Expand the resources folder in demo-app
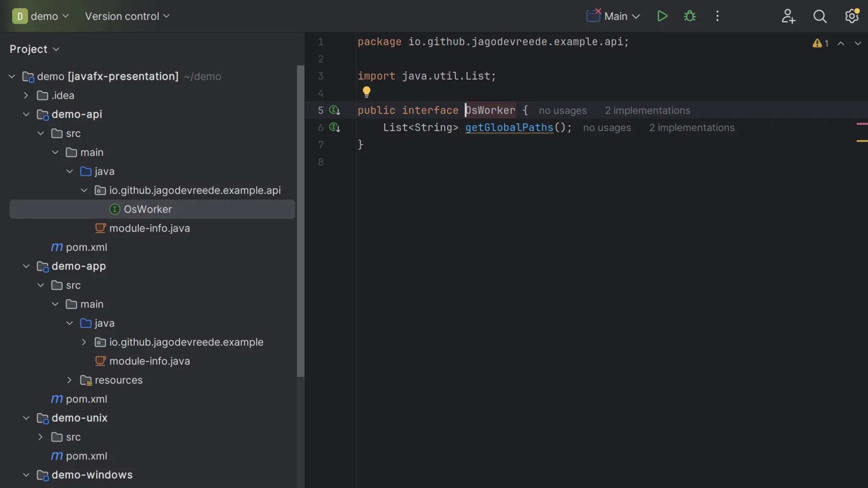The height and width of the screenshot is (488, 868). pos(70,380)
